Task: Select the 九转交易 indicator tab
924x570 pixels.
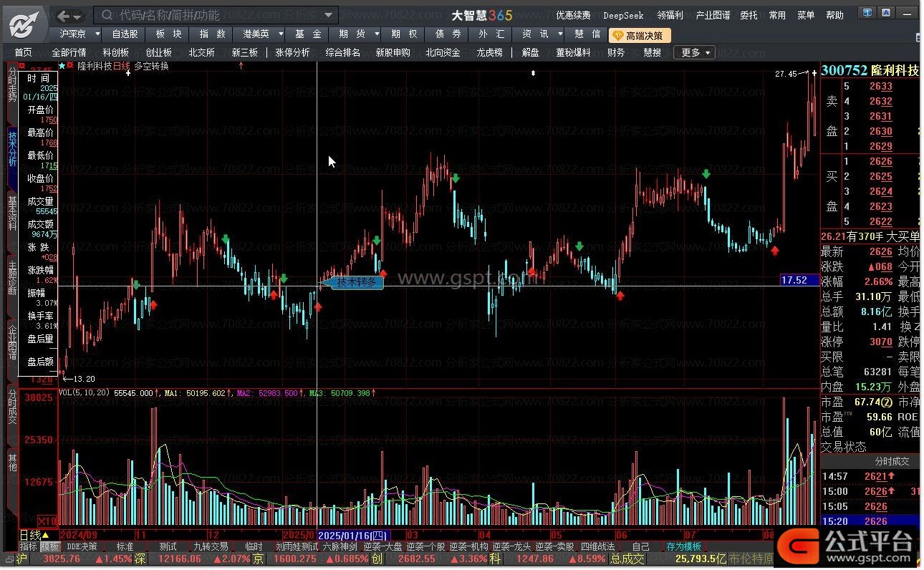Action: (x=211, y=546)
